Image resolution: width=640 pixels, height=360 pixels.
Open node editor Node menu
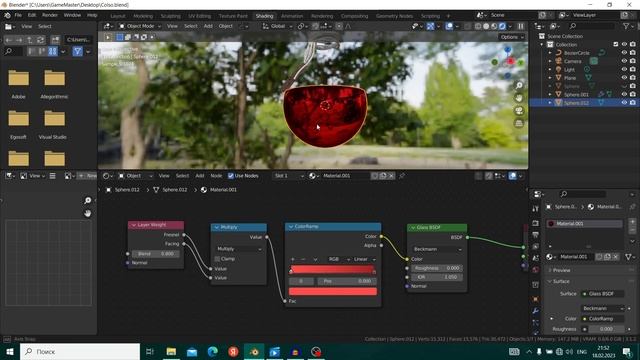(x=216, y=176)
